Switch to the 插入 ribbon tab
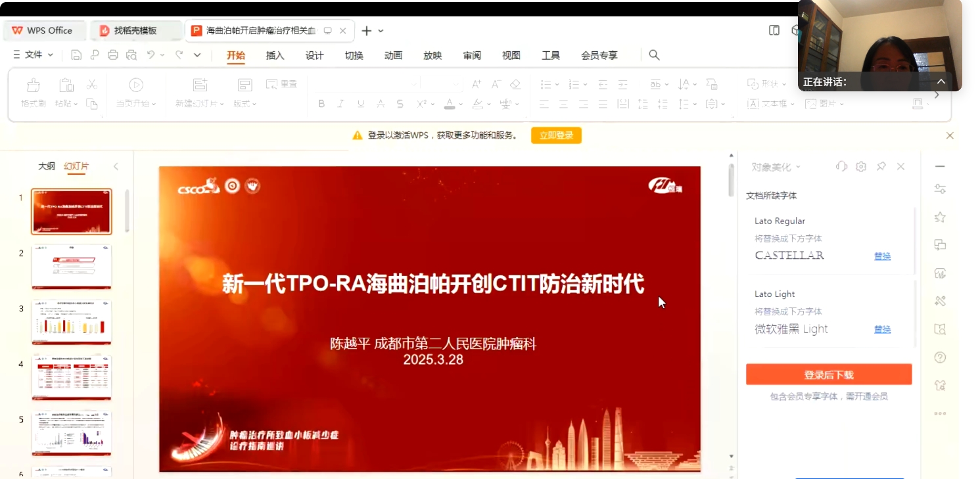 [x=275, y=56]
